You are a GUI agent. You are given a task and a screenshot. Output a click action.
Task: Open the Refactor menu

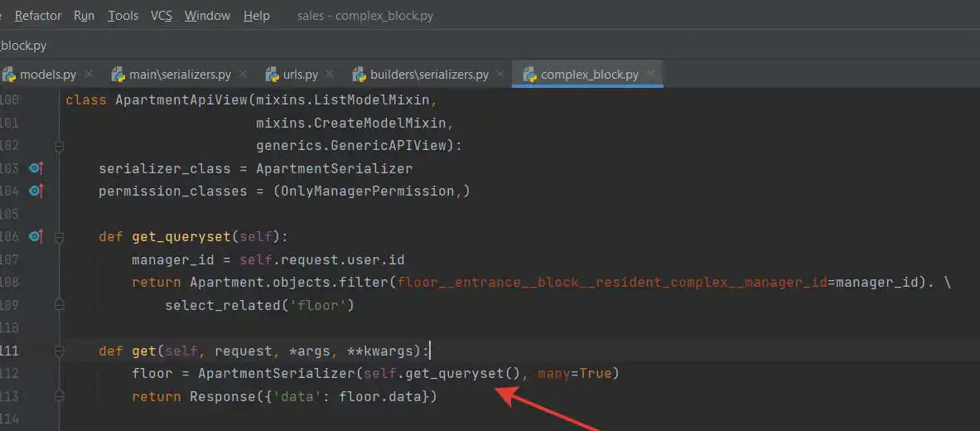38,16
